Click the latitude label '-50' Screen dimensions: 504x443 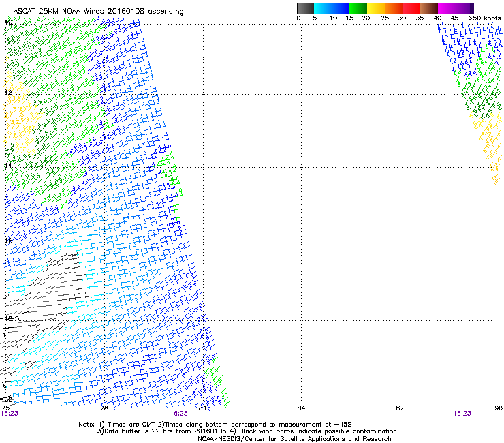(6, 399)
